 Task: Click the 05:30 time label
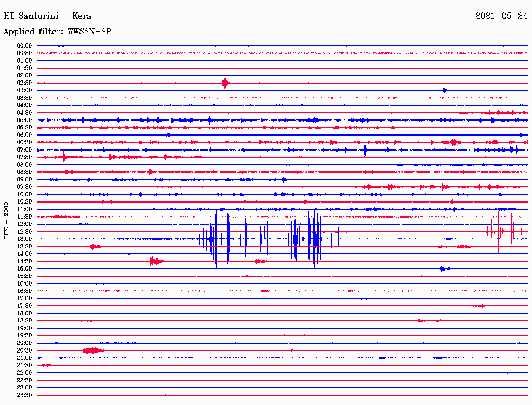pos(24,128)
